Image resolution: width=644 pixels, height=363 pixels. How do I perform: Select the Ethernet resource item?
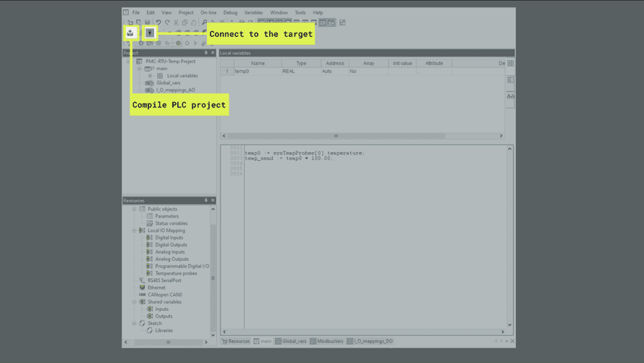tap(156, 288)
